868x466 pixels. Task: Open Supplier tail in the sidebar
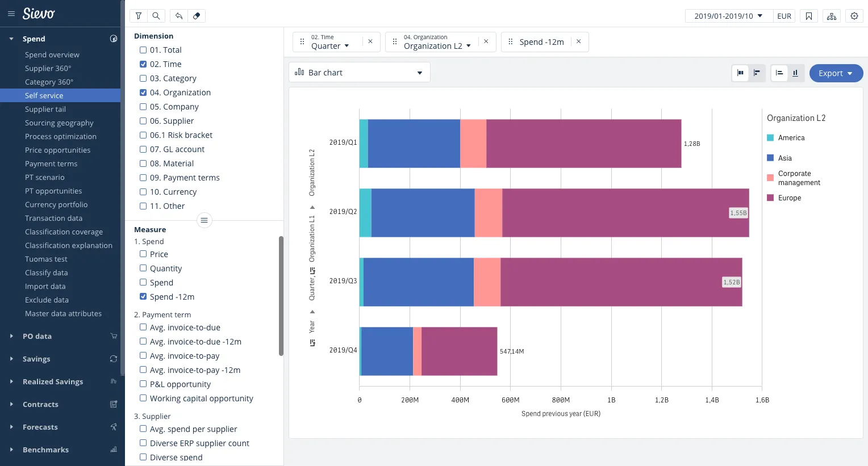[45, 109]
